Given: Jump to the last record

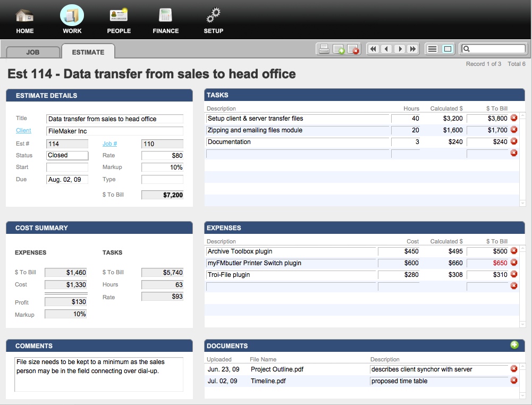Looking at the screenshot, I should [x=413, y=49].
